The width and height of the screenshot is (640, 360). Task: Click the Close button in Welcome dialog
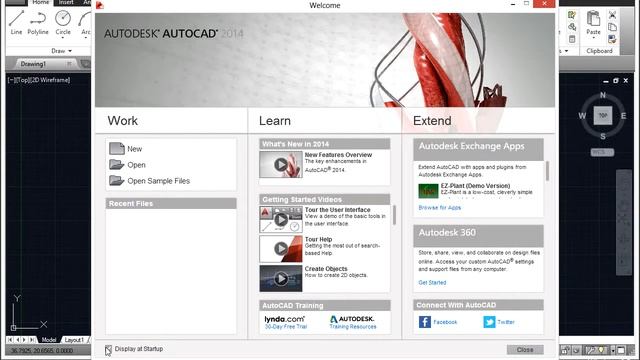[x=525, y=350]
